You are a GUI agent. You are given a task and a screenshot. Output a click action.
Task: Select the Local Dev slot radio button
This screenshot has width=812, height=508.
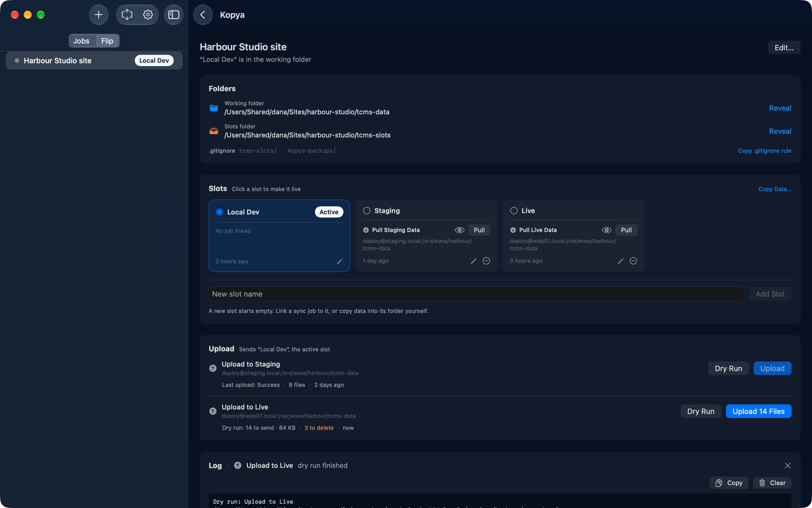(220, 212)
